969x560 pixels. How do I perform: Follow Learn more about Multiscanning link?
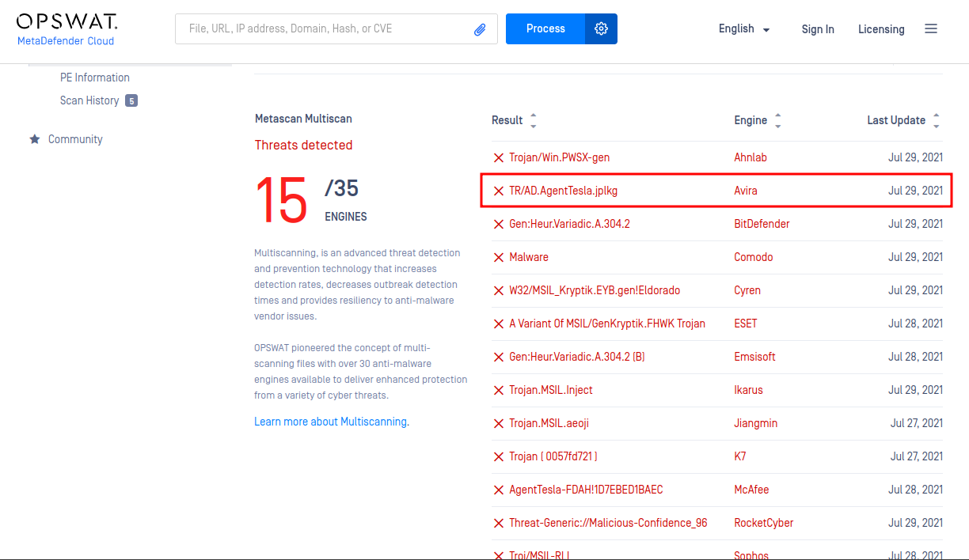click(x=332, y=422)
